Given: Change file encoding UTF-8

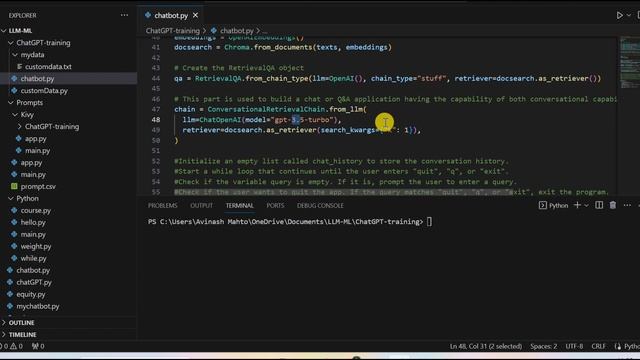Looking at the screenshot, I should [574, 347].
